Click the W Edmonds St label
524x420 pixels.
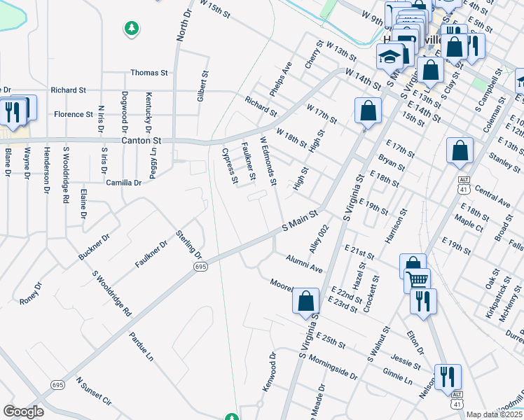coord(268,161)
